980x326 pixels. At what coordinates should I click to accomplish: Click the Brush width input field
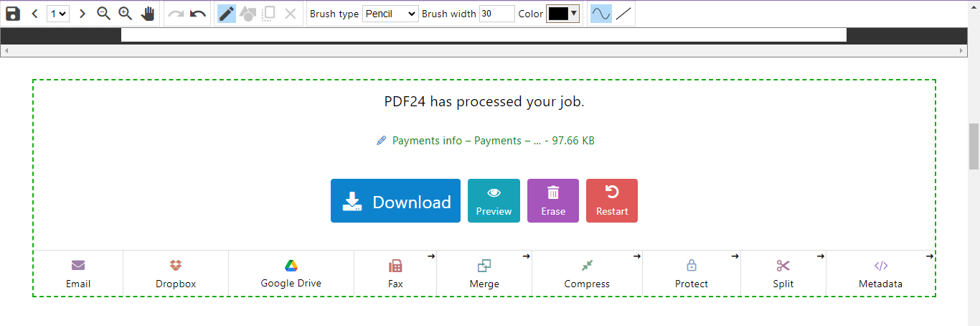coord(497,14)
